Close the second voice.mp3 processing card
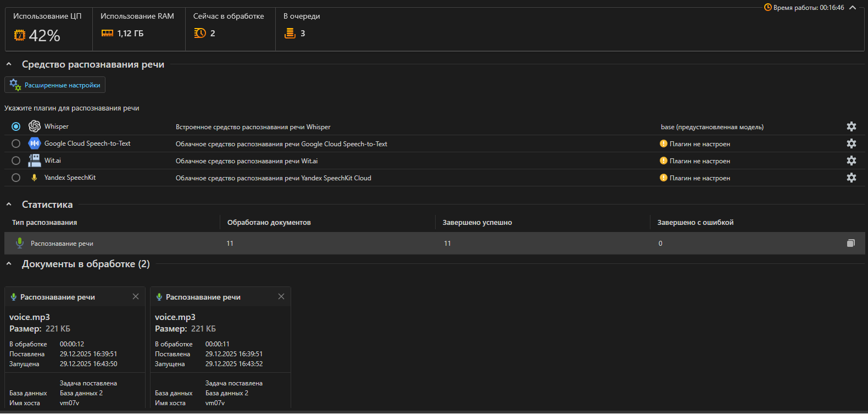The width and height of the screenshot is (868, 414). tap(281, 296)
